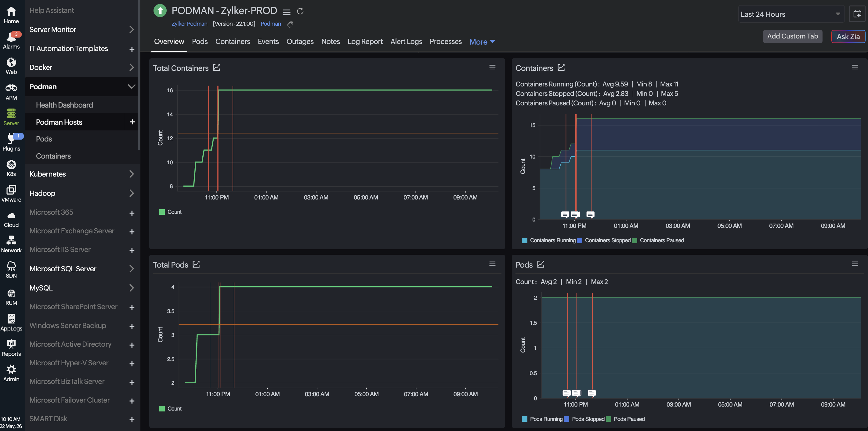Refresh the PODMAN monitor data

pyautogui.click(x=300, y=12)
